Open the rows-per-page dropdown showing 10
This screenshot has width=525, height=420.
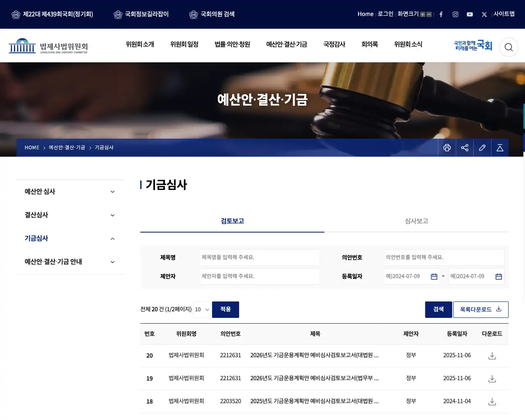202,310
